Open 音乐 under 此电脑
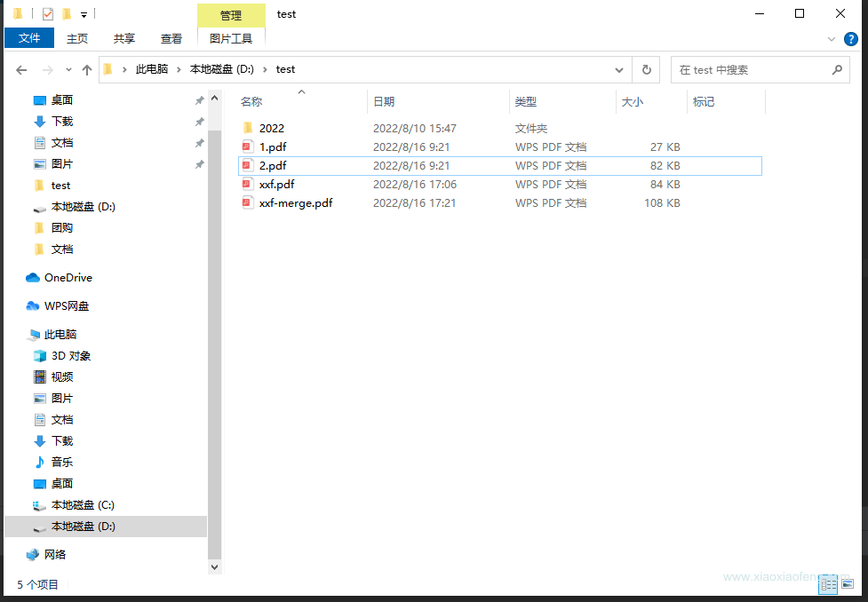Screen dimensions: 868x602 tap(62, 462)
